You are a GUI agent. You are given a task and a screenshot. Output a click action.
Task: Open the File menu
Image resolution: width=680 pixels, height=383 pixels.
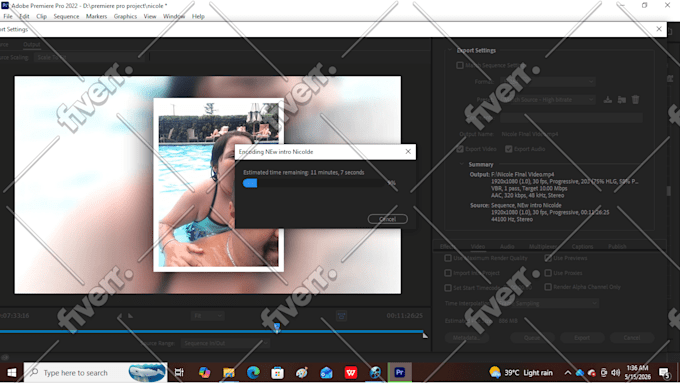(8, 16)
